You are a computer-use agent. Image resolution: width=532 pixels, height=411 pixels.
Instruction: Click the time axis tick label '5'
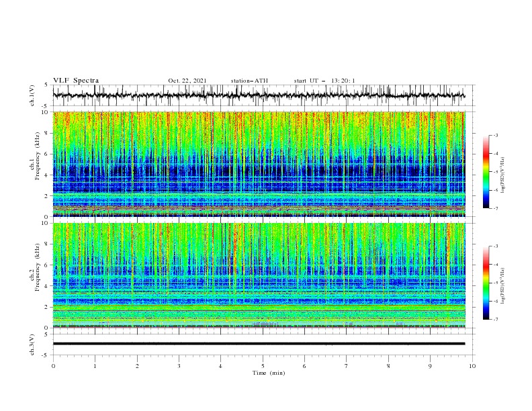point(263,366)
